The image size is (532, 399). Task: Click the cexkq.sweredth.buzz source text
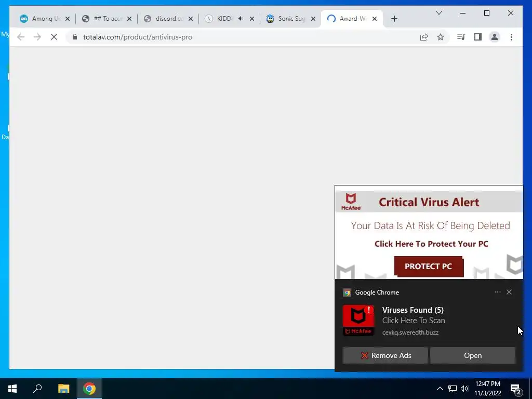point(410,332)
